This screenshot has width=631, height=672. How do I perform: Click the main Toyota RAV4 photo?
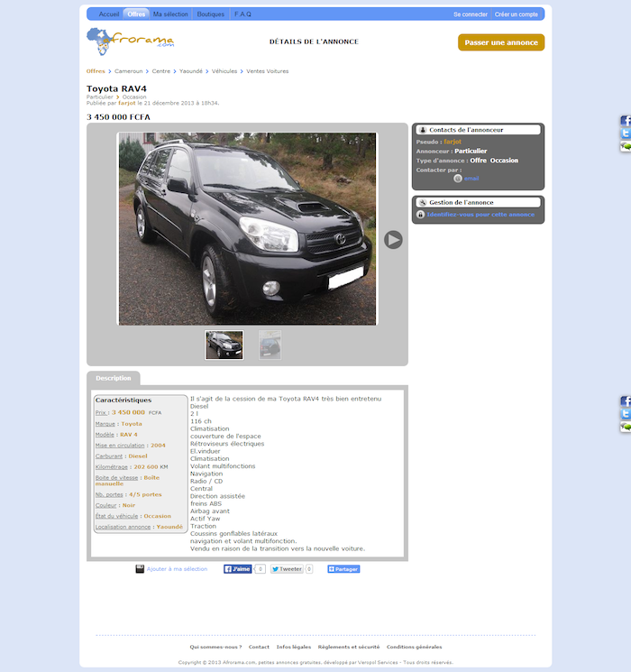pos(247,228)
